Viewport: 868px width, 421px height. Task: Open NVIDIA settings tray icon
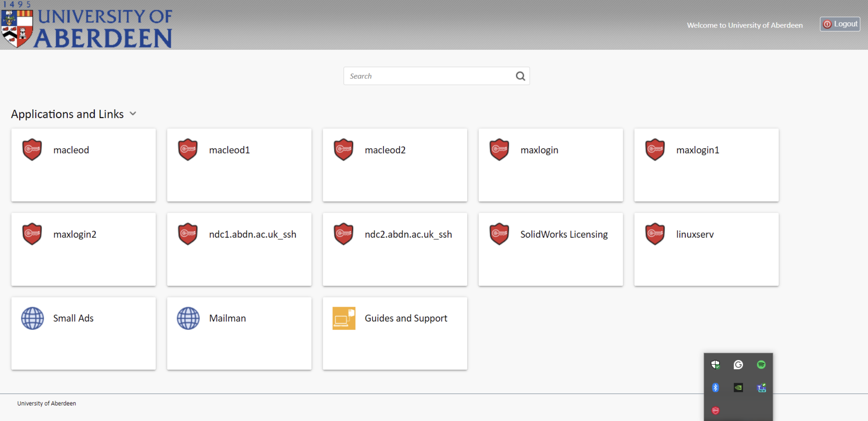pyautogui.click(x=738, y=387)
